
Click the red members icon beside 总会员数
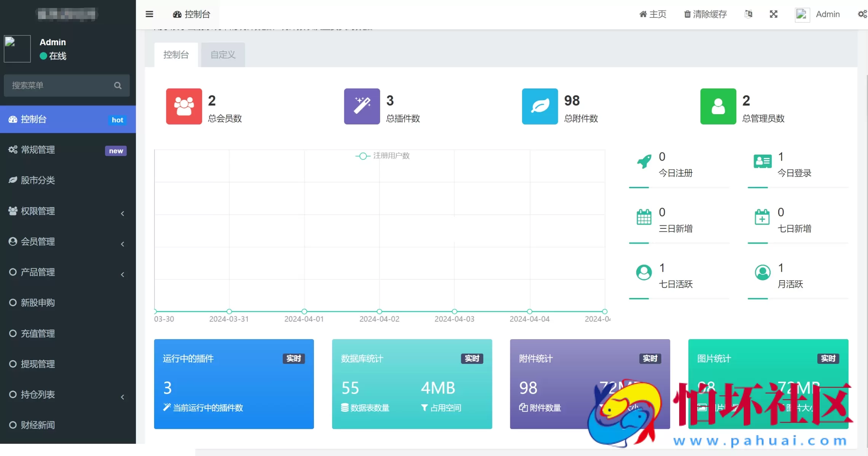coord(184,107)
